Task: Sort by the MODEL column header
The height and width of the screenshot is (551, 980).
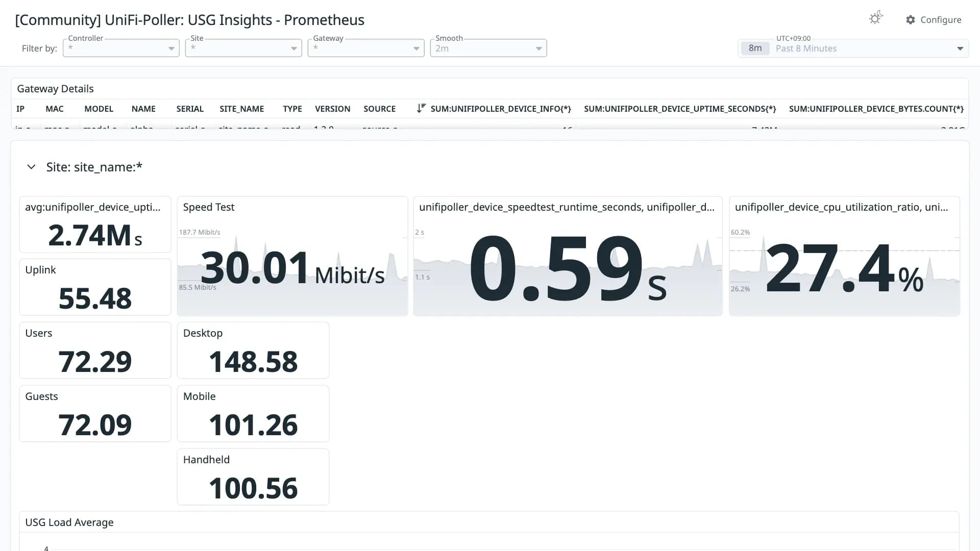Action: coord(99,109)
